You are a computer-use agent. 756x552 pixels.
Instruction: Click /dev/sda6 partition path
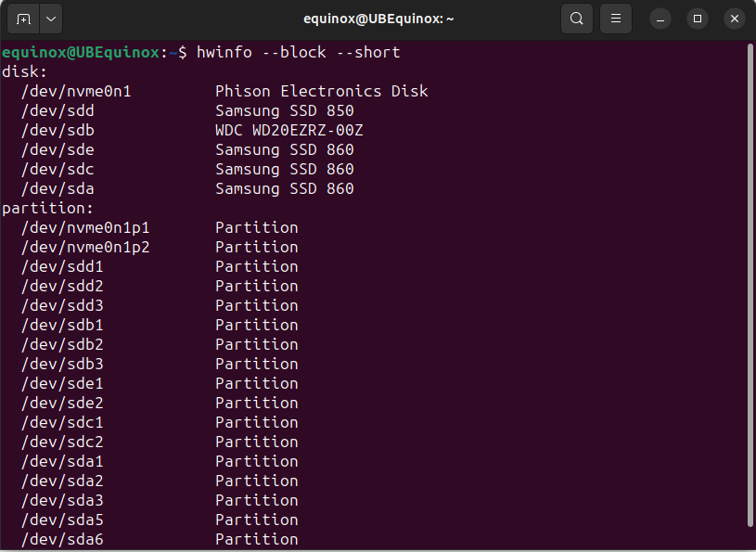coord(62,539)
